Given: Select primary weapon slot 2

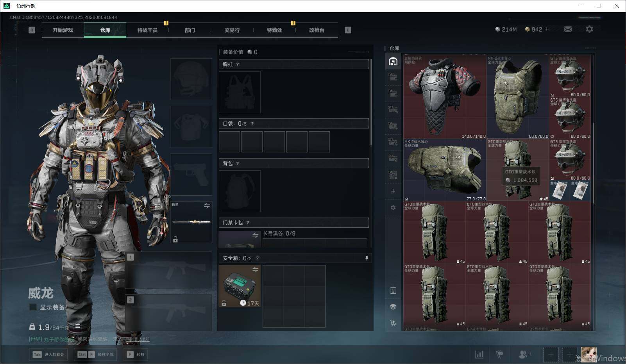Looking at the screenshot, I should click(x=169, y=312).
